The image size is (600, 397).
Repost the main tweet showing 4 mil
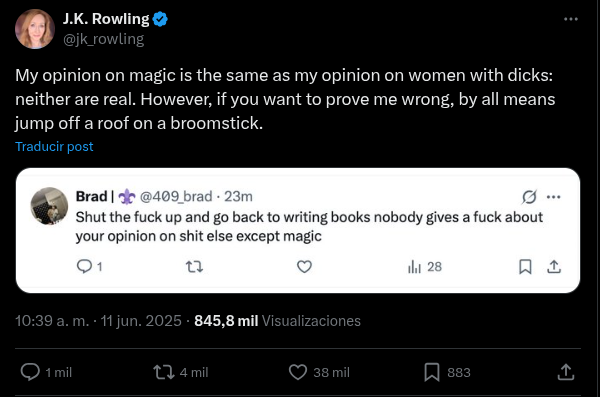click(x=164, y=372)
